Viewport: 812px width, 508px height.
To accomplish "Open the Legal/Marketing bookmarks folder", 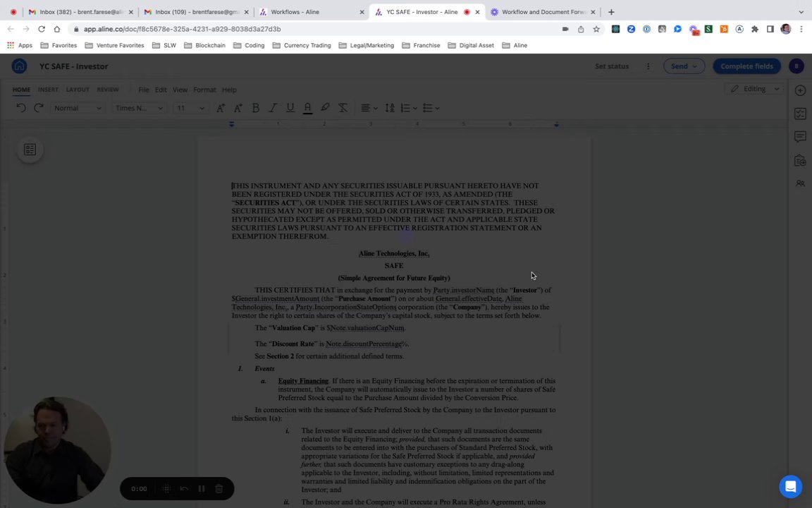I will 366,46.
